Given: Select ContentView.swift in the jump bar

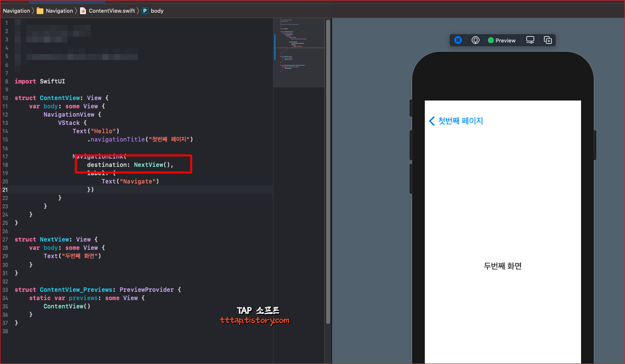Looking at the screenshot, I should pos(112,11).
